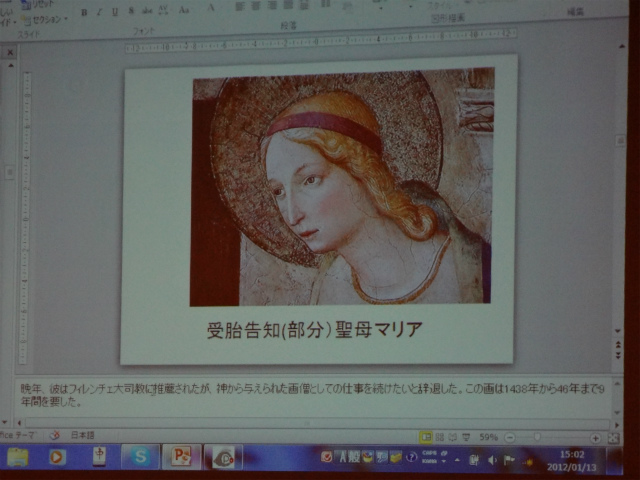Image resolution: width=640 pixels, height=480 pixels.
Task: Change text case with the Aa icon
Action: (x=184, y=9)
